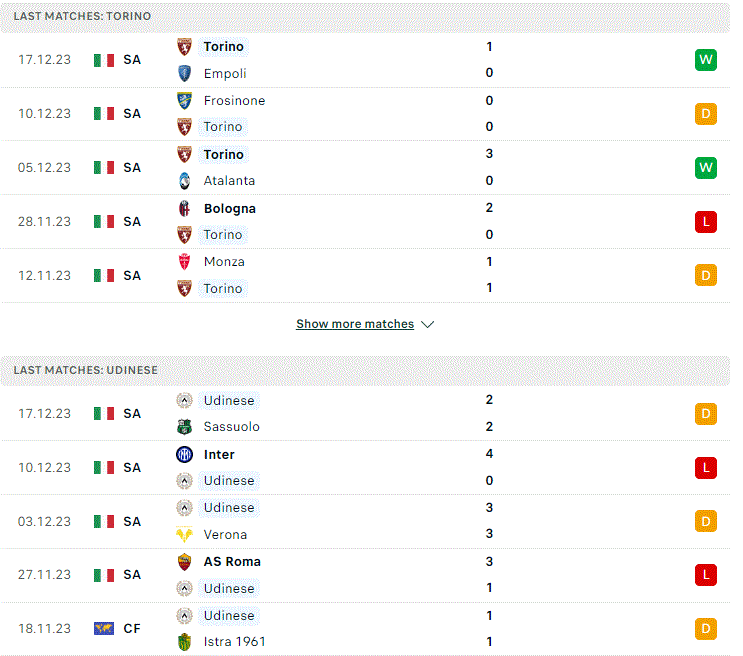The height and width of the screenshot is (656, 743).
Task: Expand Show more matches chevron
Action: point(427,324)
